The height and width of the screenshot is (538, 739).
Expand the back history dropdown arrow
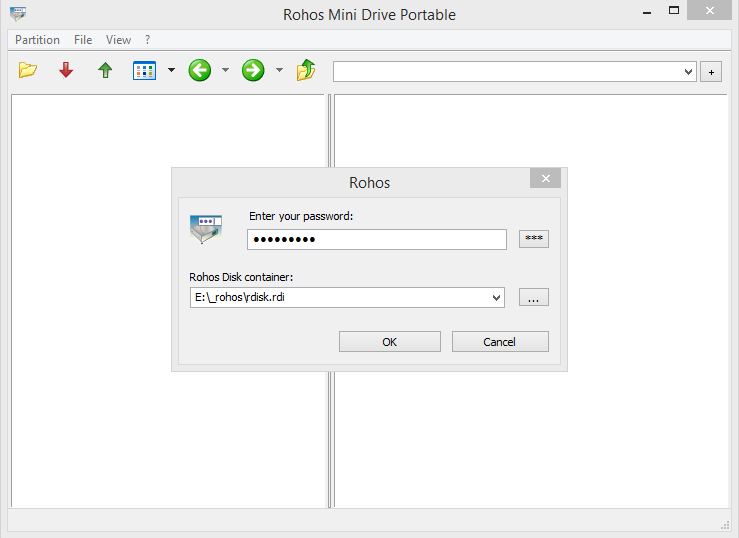coord(225,70)
